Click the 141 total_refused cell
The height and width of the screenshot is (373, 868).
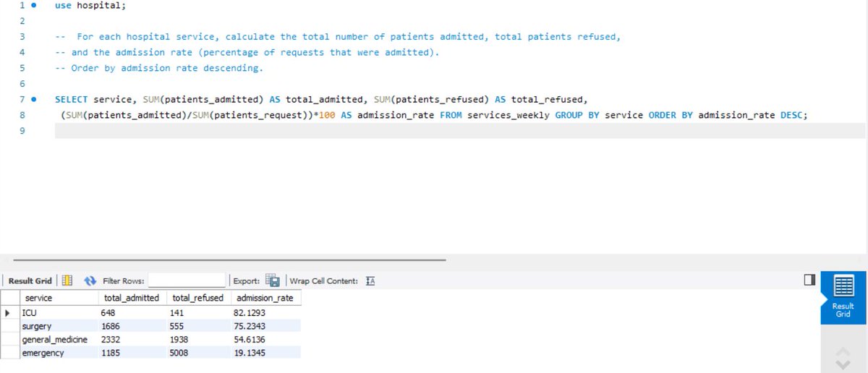click(198, 313)
